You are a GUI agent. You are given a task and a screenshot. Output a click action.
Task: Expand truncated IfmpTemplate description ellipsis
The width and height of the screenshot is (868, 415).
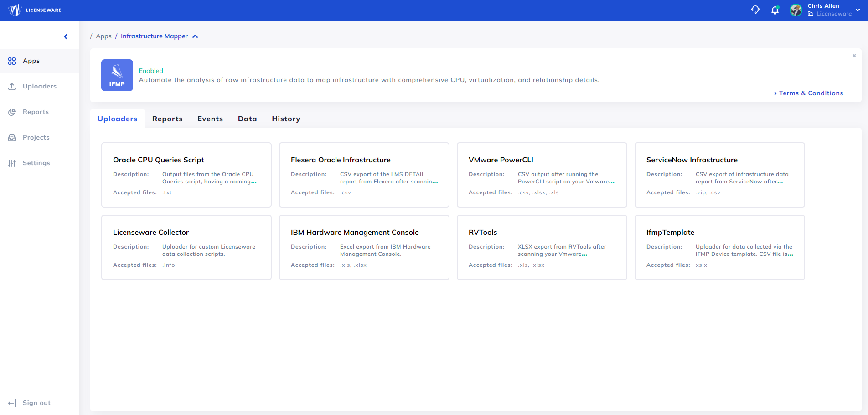(790, 254)
